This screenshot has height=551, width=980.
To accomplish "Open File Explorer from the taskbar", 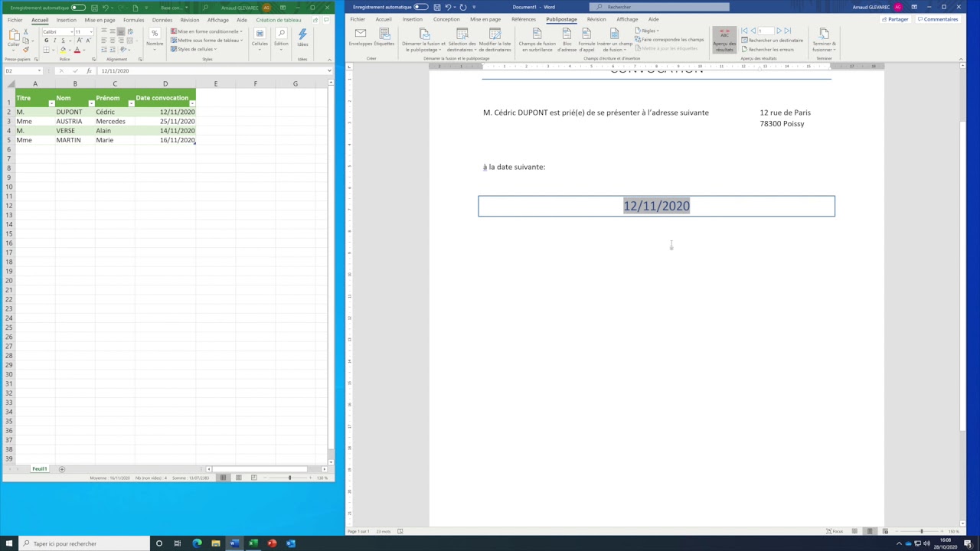I will pos(216,543).
